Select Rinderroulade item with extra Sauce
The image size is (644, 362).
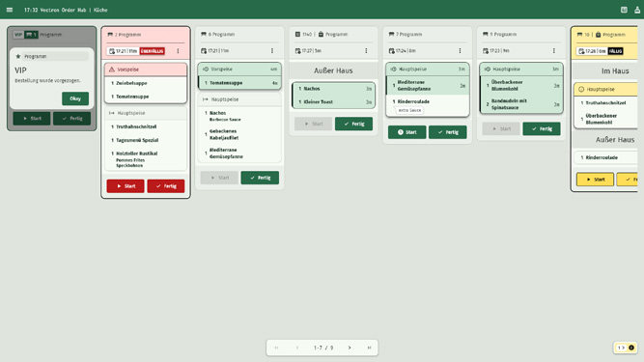427,105
